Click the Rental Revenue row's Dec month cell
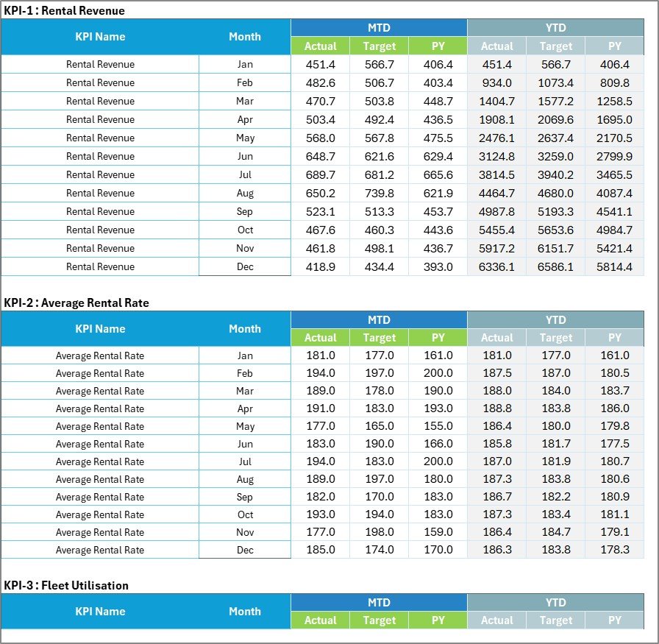Viewport: 659px width, 644px height. point(245,267)
